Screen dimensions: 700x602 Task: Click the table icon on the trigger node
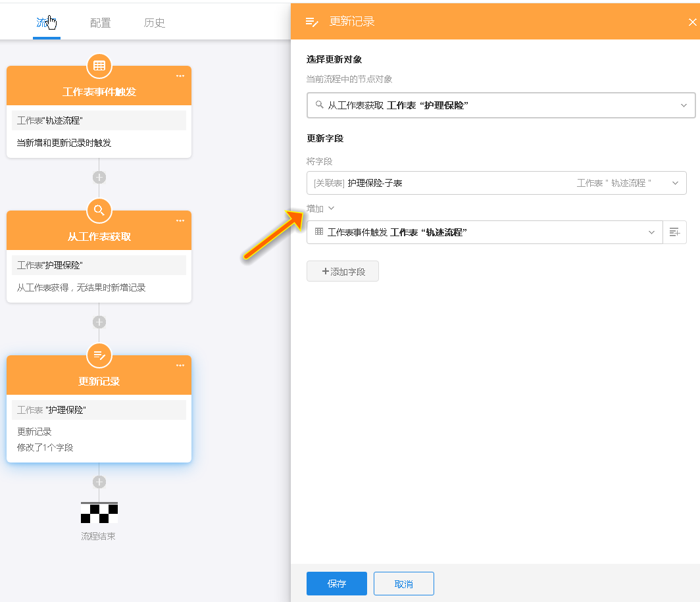99,66
